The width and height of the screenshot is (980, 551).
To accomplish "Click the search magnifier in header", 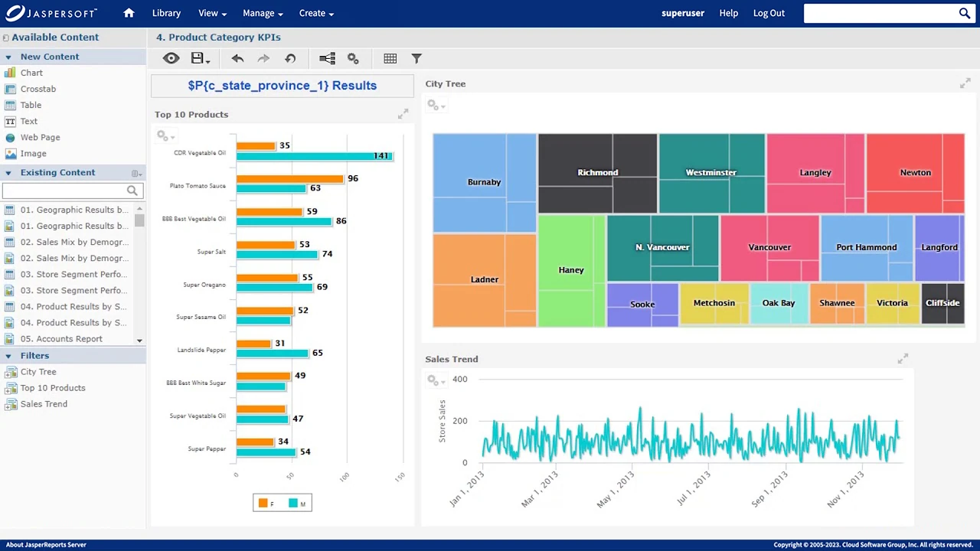I will (965, 13).
